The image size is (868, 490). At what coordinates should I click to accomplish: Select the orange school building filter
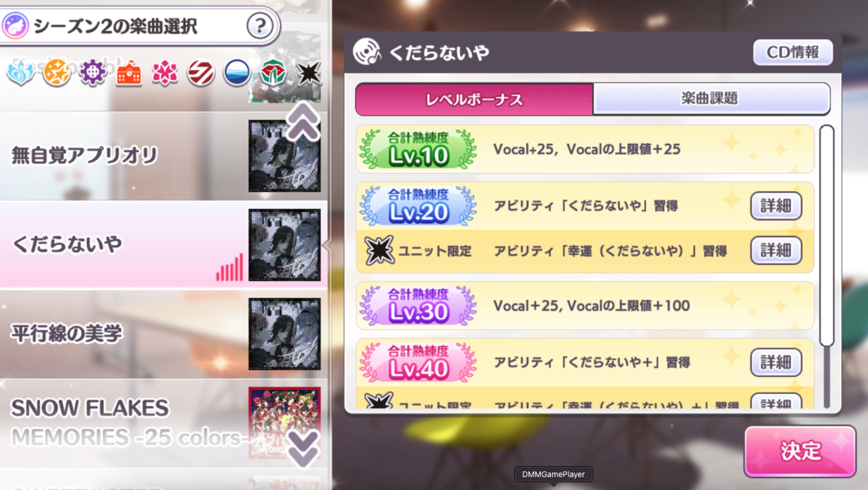[129, 73]
